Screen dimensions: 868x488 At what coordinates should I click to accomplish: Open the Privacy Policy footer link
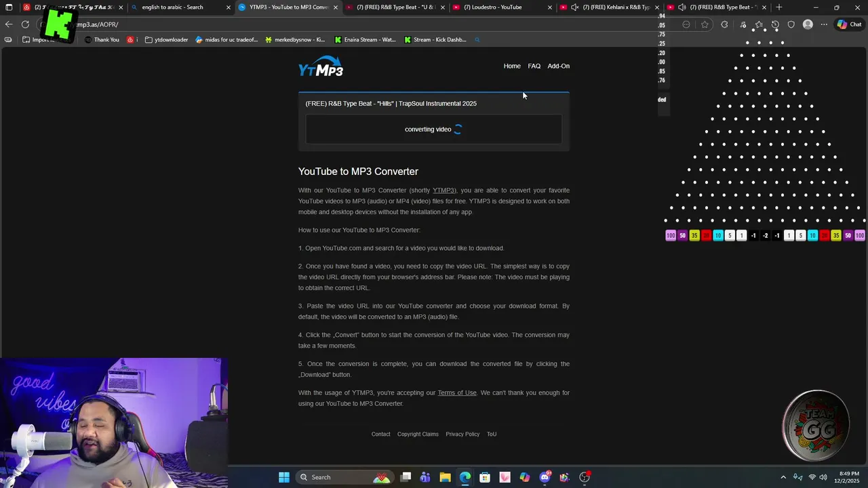point(462,434)
